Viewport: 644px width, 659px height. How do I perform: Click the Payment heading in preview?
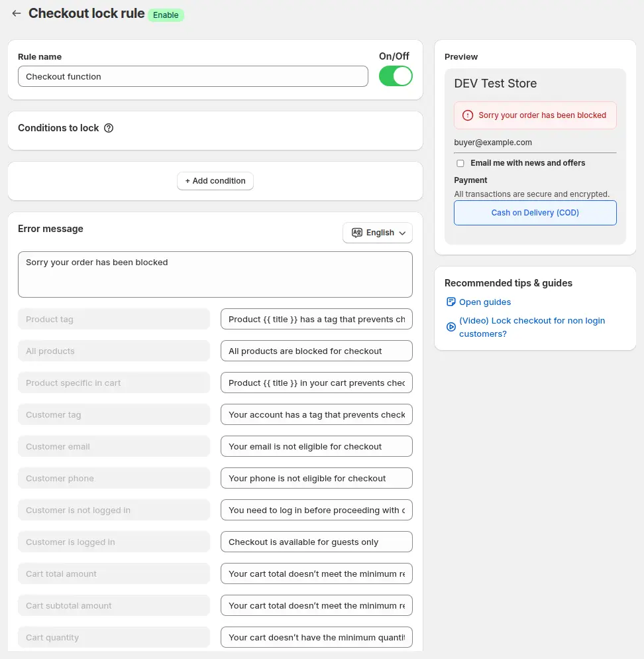coord(470,180)
